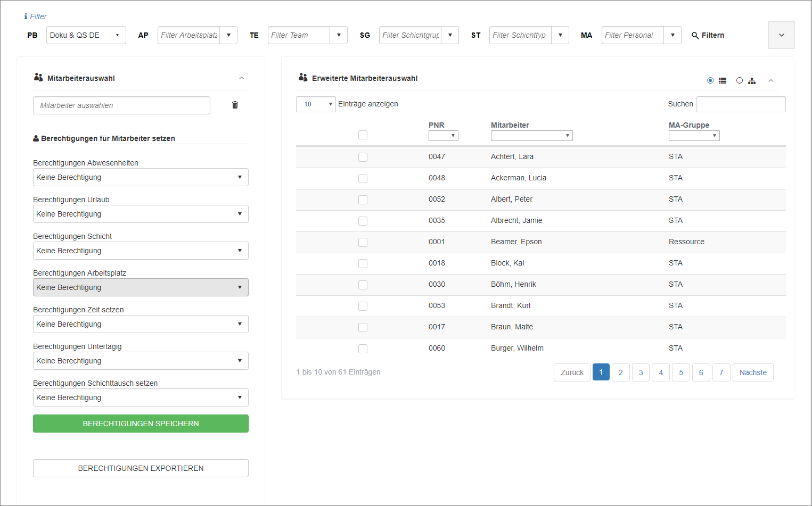This screenshot has width=812, height=506.
Task: Open the Filter Personal dropdown arrow
Action: [x=672, y=35]
